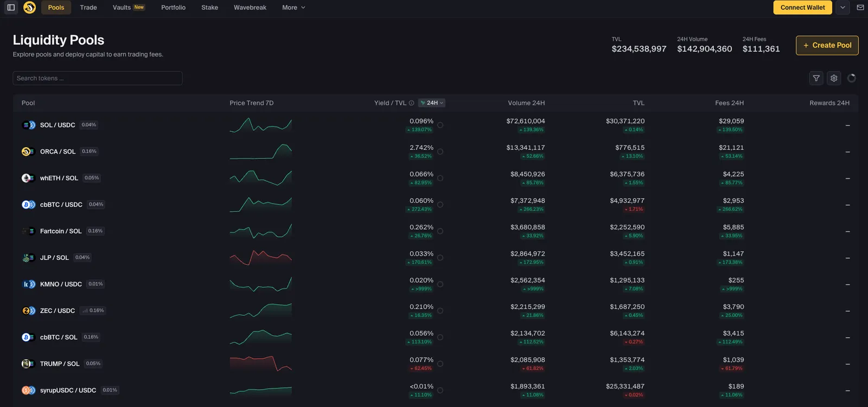This screenshot has height=407, width=868.
Task: Click the Fartcoin / SOL token pair icon
Action: tap(29, 231)
